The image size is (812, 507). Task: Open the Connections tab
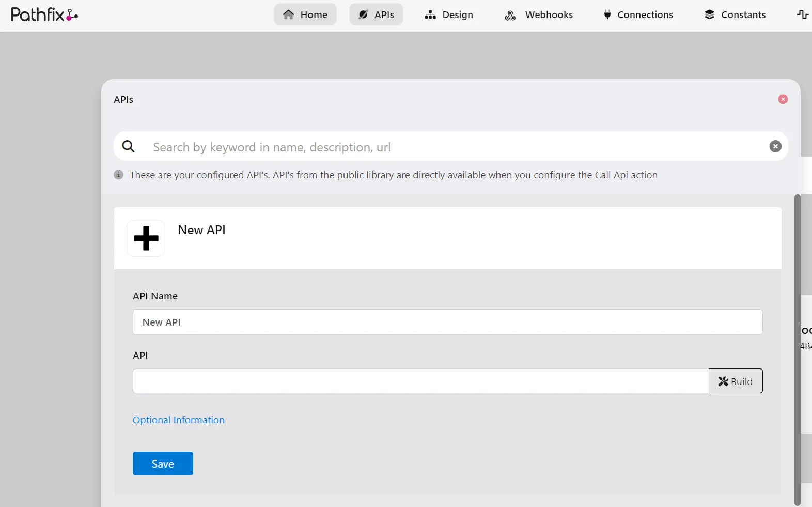click(x=638, y=14)
